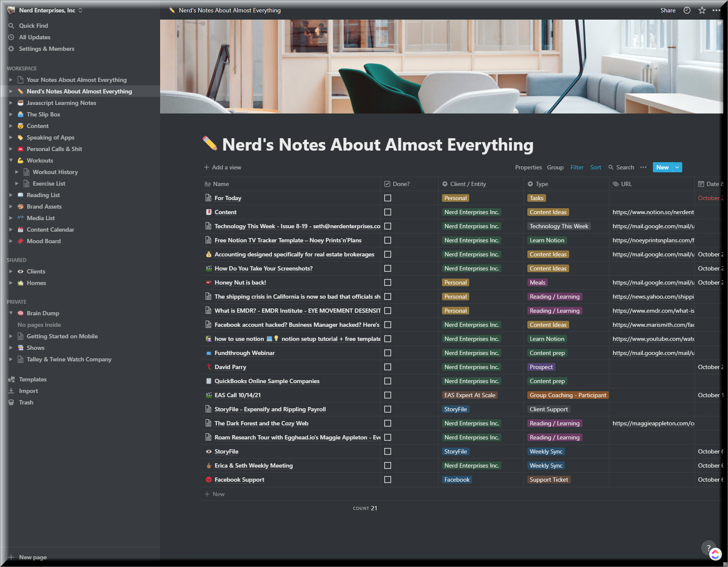Click the Settings & Members gear icon
728x567 pixels.
click(x=11, y=49)
